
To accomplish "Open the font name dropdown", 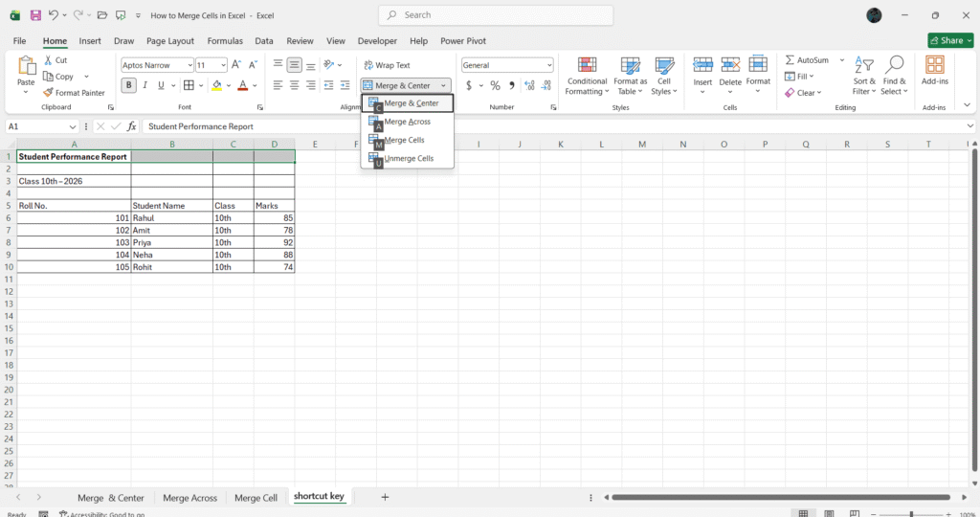I will coord(190,65).
